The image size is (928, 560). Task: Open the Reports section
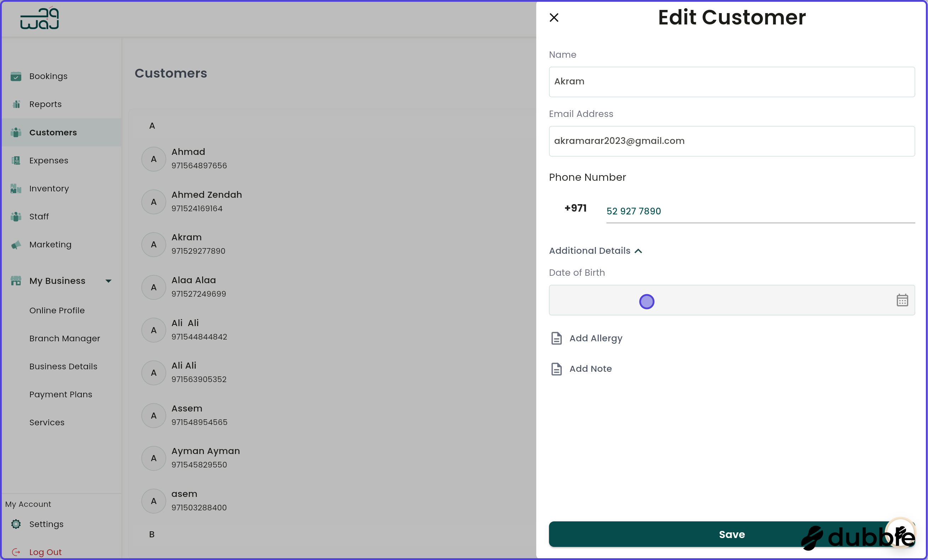[45, 104]
